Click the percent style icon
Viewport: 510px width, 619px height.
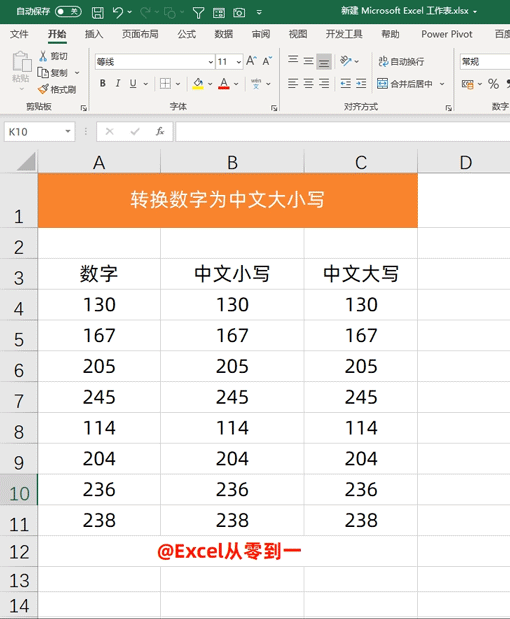(x=493, y=84)
